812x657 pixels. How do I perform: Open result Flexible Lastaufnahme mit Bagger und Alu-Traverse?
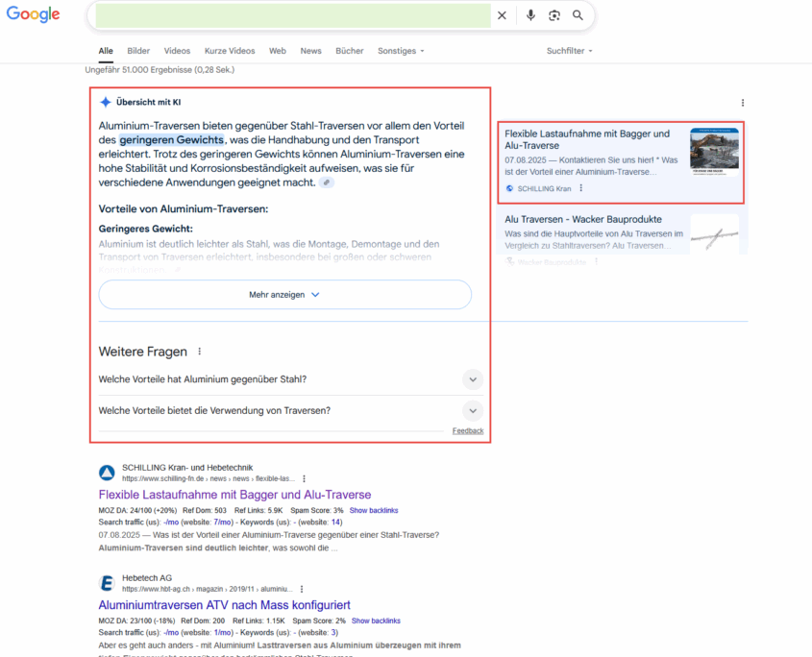coord(234,495)
